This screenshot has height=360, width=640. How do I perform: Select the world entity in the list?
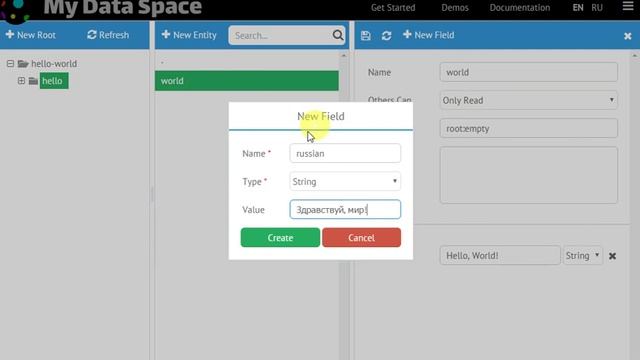pos(247,81)
